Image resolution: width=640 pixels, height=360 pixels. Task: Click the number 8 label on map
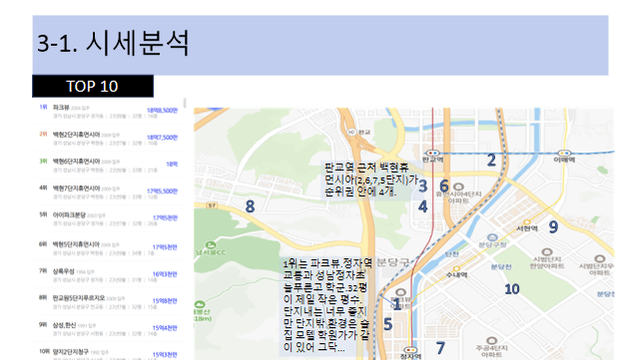[x=250, y=206]
